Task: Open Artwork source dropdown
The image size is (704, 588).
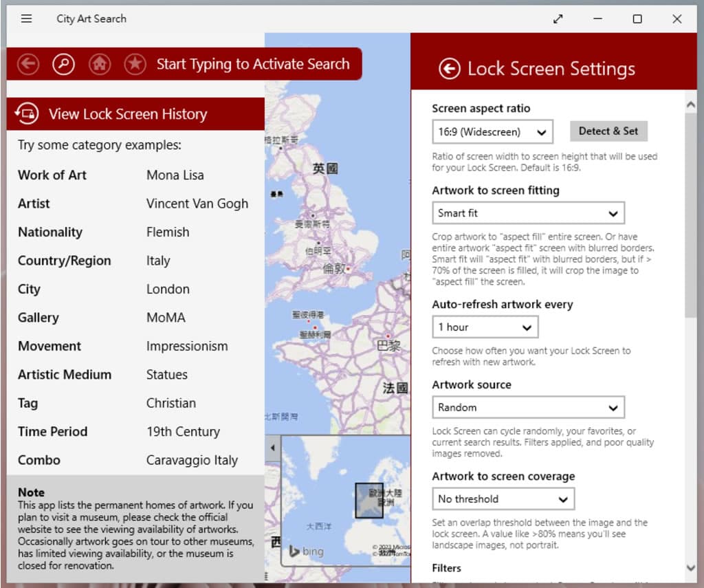Action: 528,407
